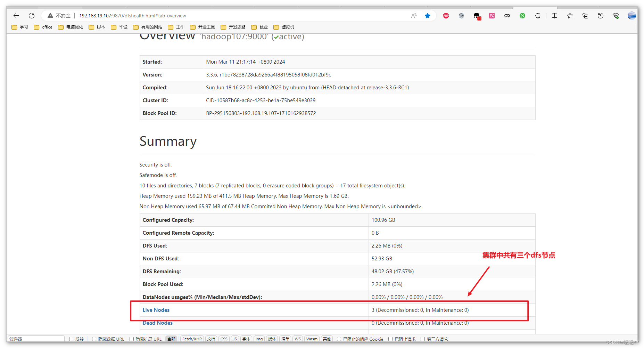644x348 pixels.
Task: Toggle the 第三方请求 checkbox
Action: pos(423,339)
